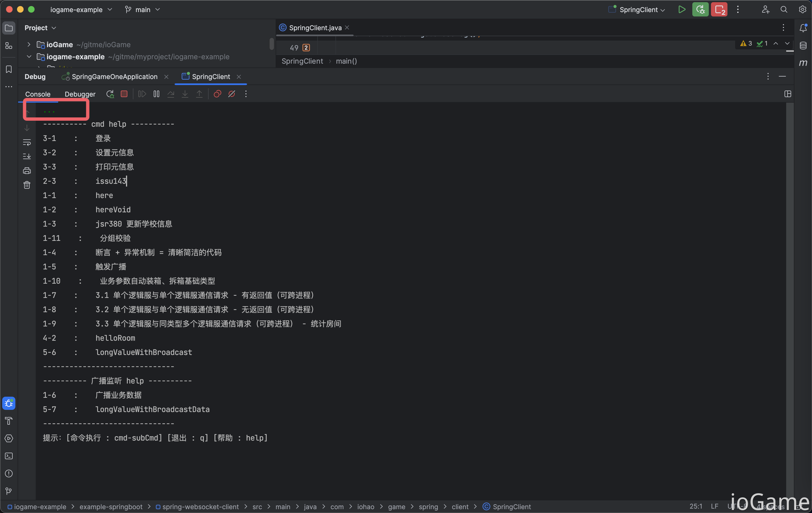This screenshot has height=513, width=812.
Task: Click the spring-websocket-client breadcrumb
Action: [x=200, y=507]
